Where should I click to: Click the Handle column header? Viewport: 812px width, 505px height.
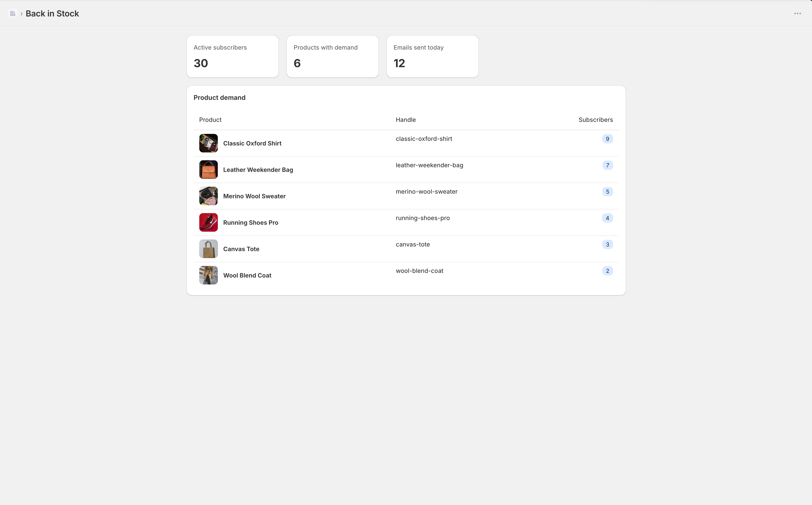(x=406, y=120)
